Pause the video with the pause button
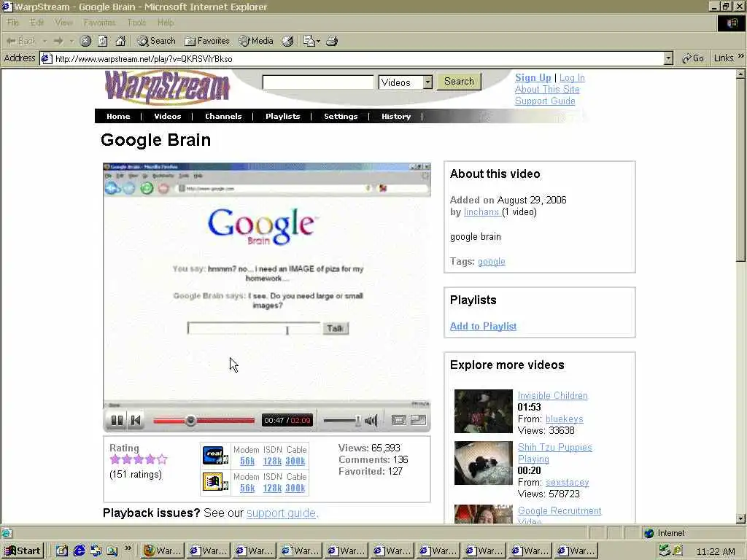Image resolution: width=747 pixels, height=560 pixels. coord(117,420)
